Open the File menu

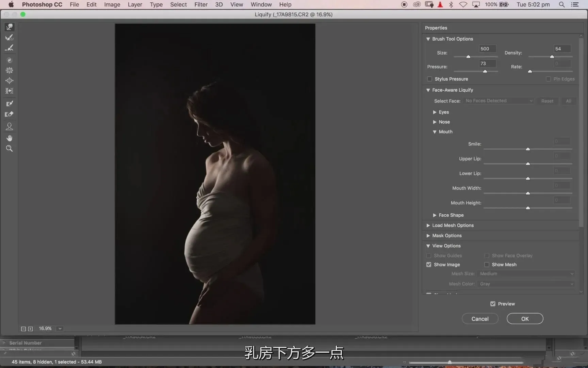tap(74, 4)
